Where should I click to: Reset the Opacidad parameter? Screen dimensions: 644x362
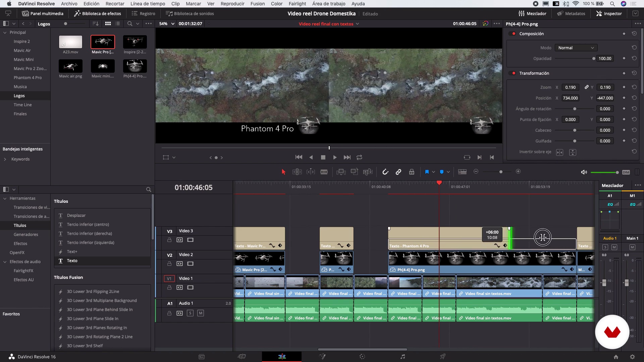coord(634,58)
